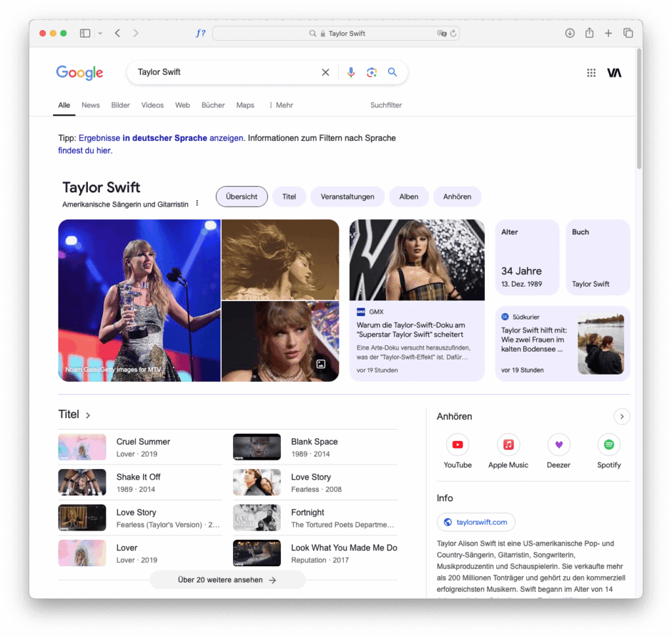Screen dimensions: 672x637
Task: Open the sidebar dropdown chevron
Action: (100, 33)
